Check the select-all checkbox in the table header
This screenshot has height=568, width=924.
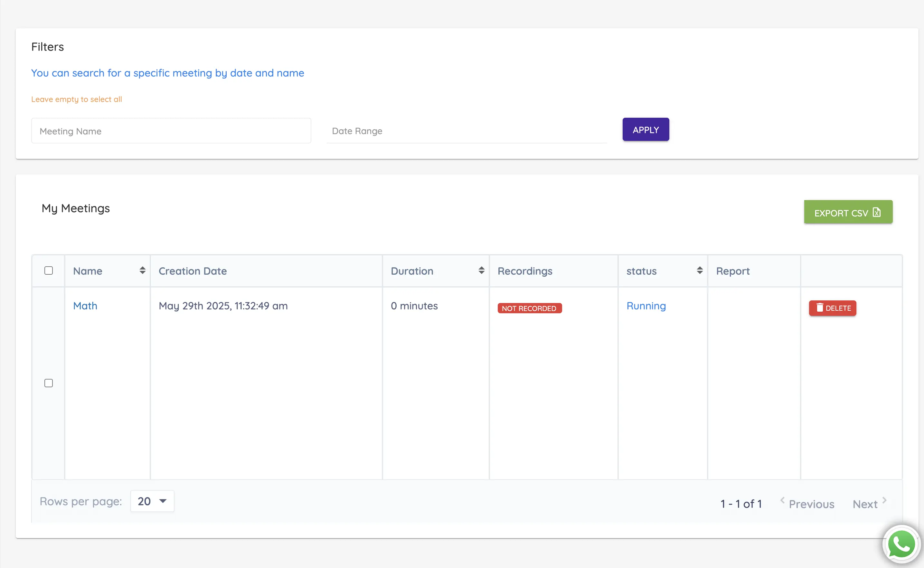click(x=49, y=270)
